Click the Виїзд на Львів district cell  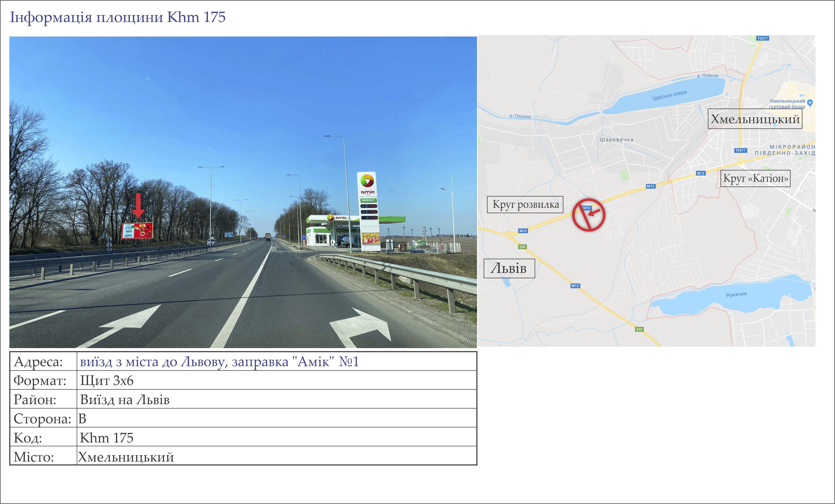click(125, 400)
